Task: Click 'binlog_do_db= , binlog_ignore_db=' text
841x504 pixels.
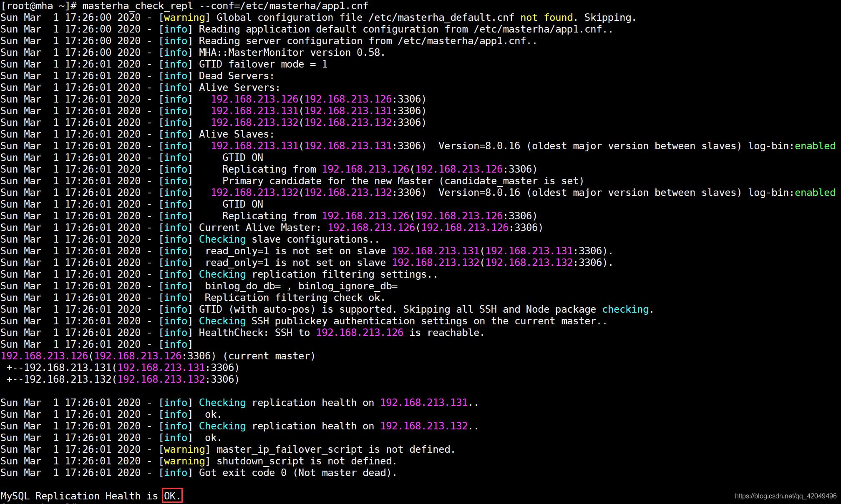Action: (x=301, y=286)
